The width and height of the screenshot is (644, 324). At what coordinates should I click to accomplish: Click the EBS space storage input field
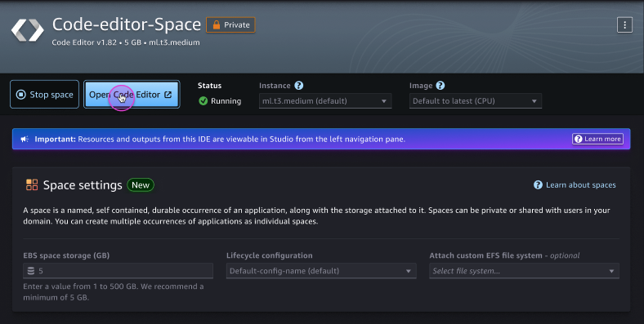click(x=118, y=271)
